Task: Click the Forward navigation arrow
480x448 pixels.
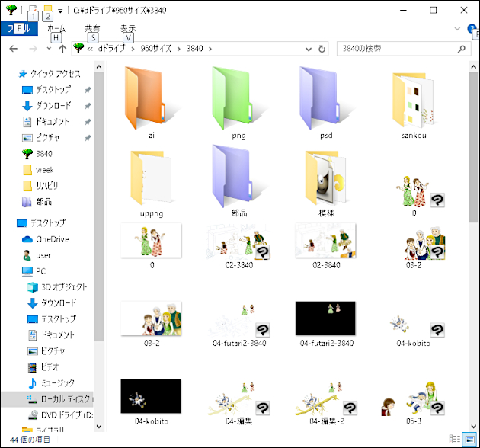Action: click(33, 49)
